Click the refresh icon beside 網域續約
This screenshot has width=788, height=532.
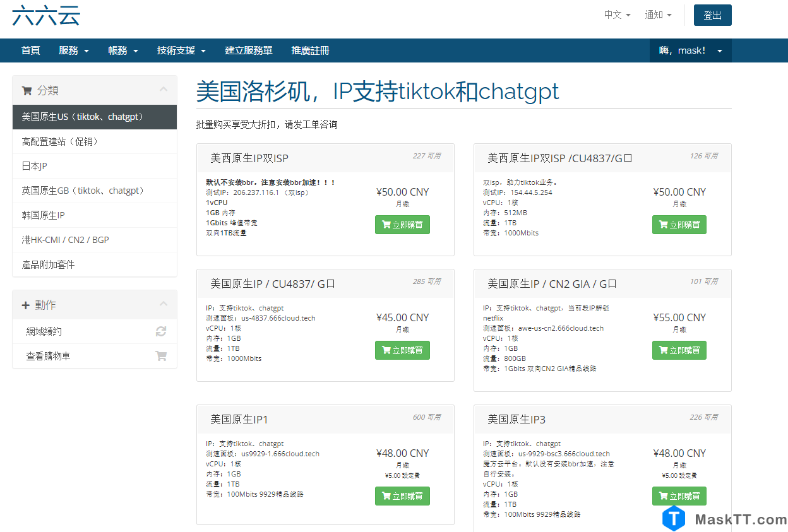(x=161, y=331)
